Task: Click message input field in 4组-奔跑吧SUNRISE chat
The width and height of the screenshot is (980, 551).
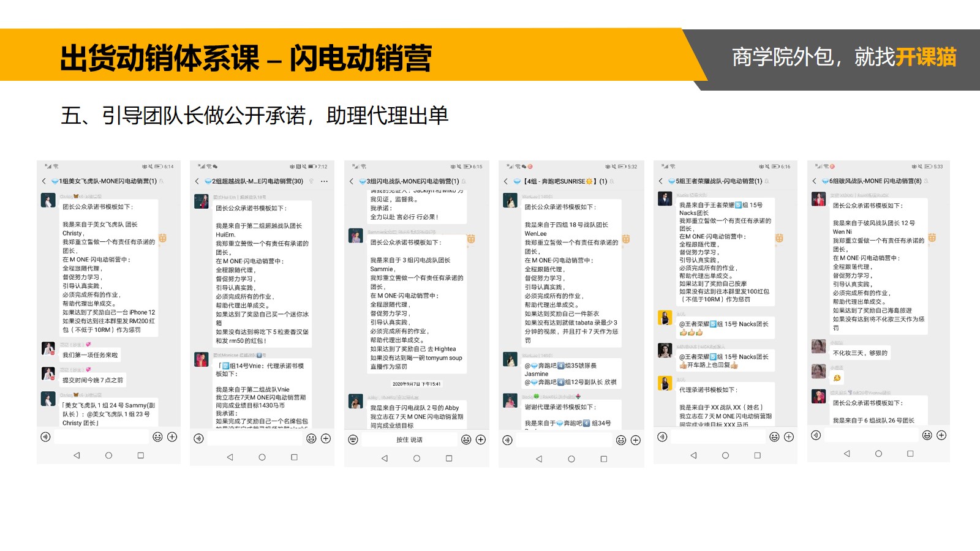Action: pos(563,440)
